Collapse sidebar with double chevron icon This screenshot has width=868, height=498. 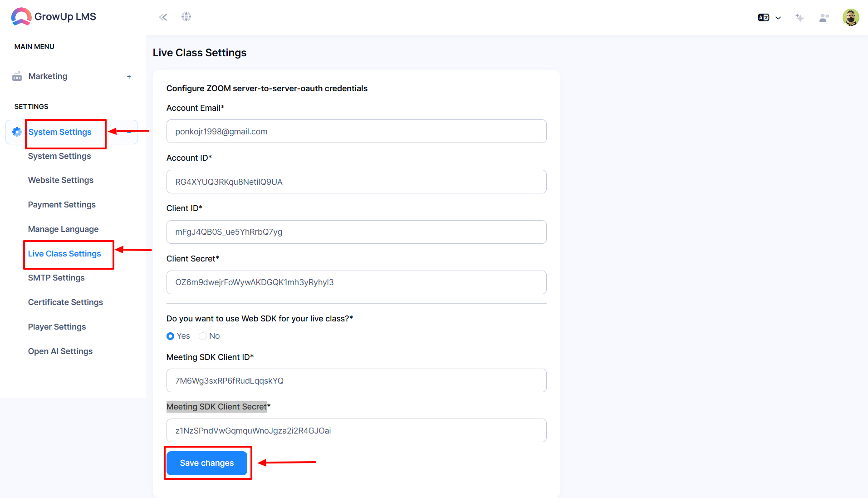coord(163,17)
